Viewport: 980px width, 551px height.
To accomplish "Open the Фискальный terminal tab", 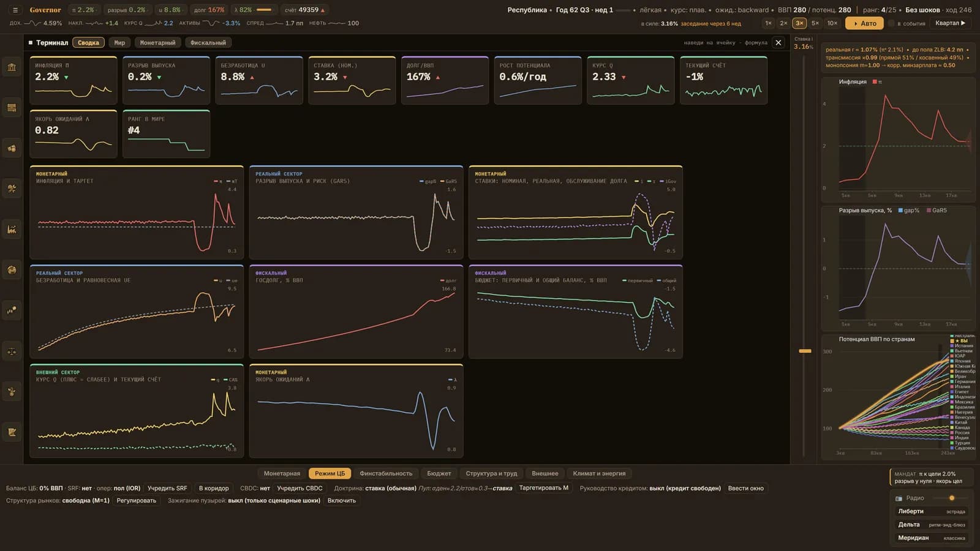I will 208,43.
